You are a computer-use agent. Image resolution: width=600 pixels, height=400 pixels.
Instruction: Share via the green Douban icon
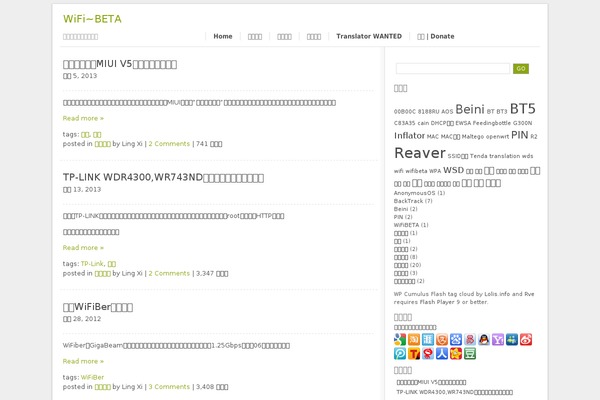tap(470, 354)
